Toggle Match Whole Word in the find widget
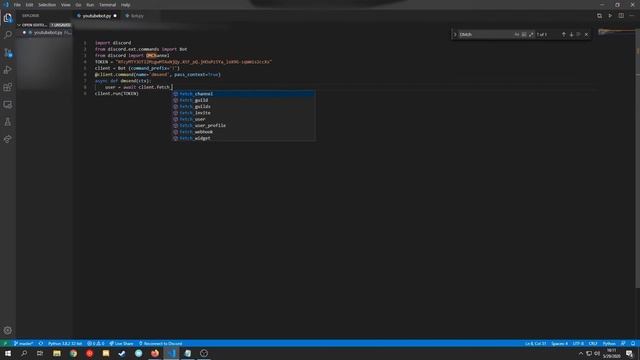The height and width of the screenshot is (360, 640). tap(524, 35)
